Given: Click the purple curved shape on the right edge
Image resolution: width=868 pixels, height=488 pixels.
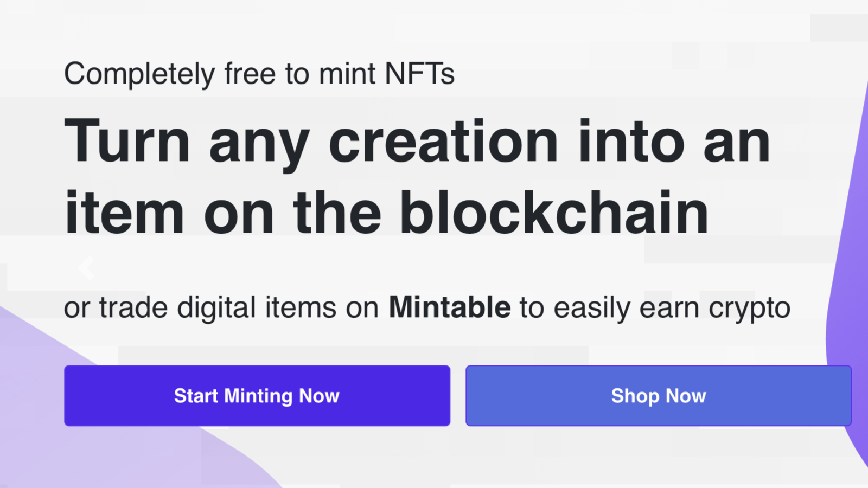Looking at the screenshot, I should click(x=852, y=271).
